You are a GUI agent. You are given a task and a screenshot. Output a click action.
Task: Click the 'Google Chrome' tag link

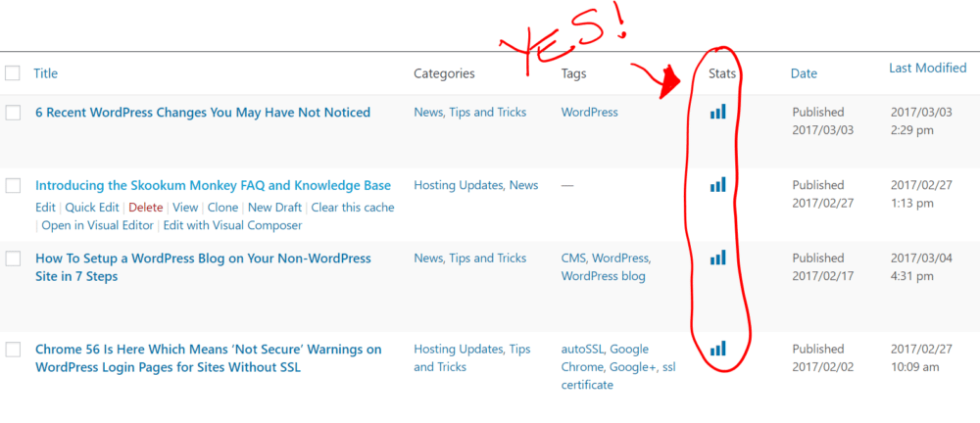coord(605,357)
